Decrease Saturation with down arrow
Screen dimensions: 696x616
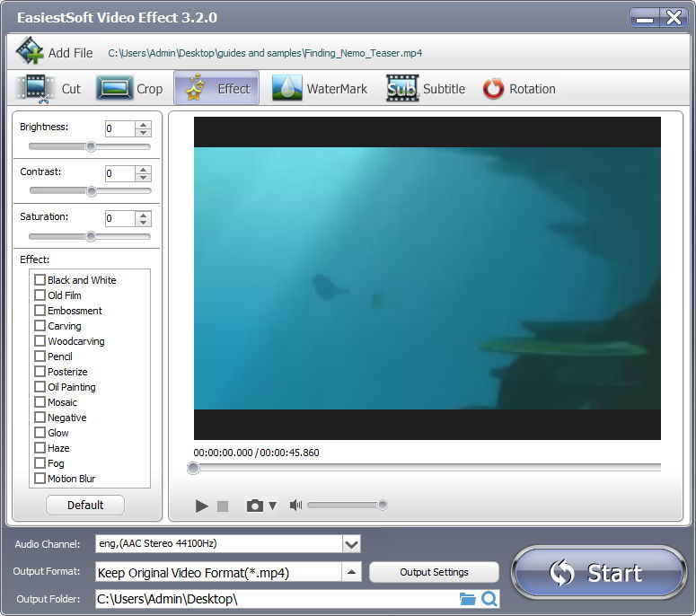tap(143, 223)
